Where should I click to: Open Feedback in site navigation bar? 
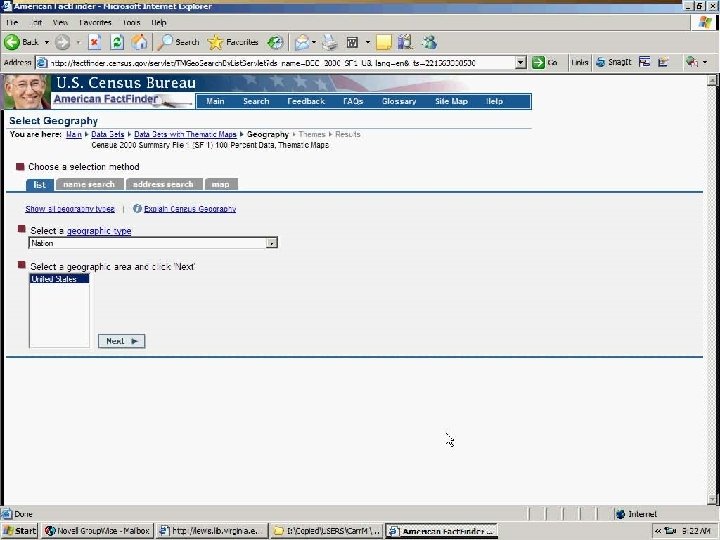[306, 101]
